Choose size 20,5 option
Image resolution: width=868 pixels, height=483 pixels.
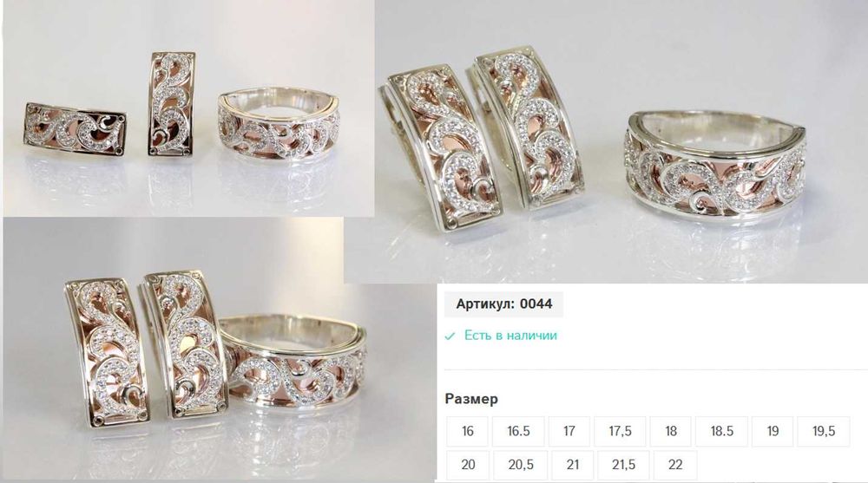click(521, 465)
